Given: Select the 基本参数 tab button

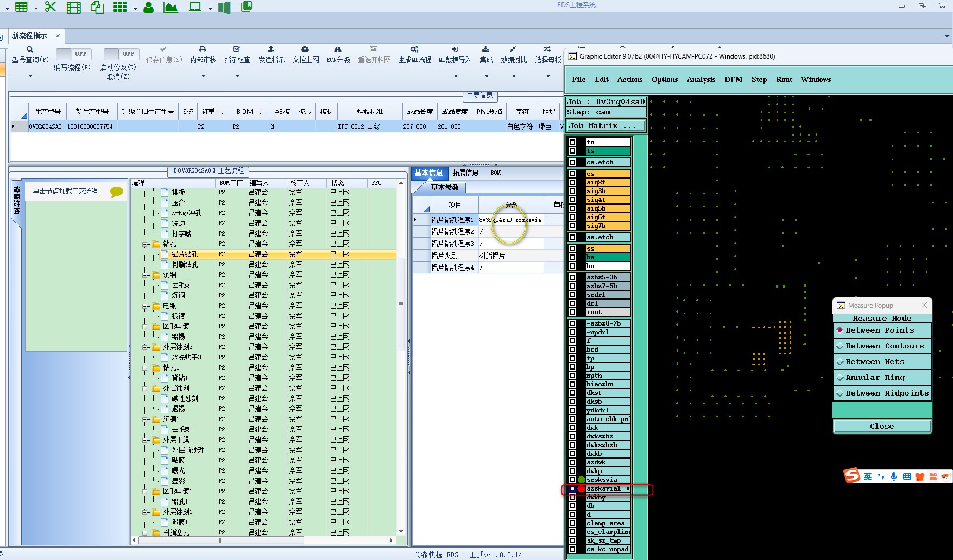Looking at the screenshot, I should click(x=444, y=188).
